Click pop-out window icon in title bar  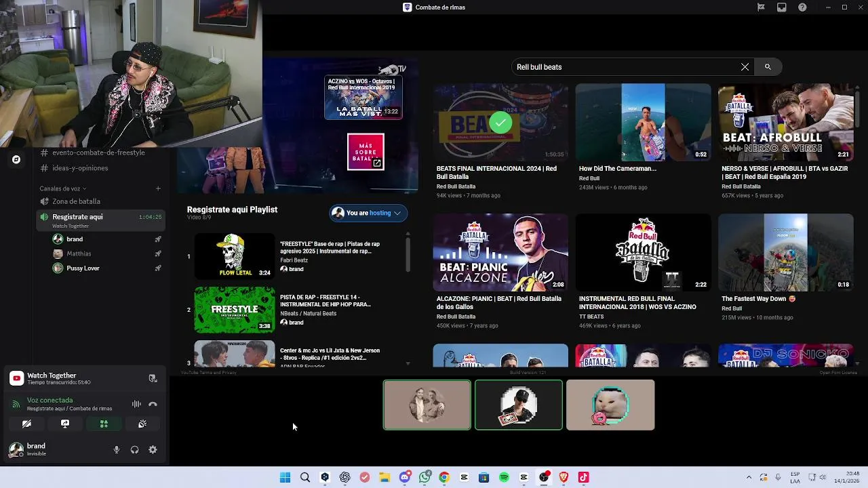tap(781, 7)
